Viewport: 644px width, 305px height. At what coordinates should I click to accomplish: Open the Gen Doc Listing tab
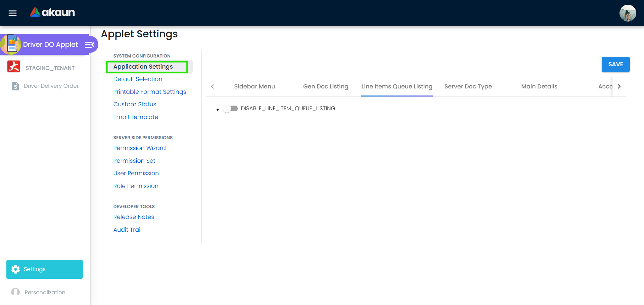[x=325, y=86]
